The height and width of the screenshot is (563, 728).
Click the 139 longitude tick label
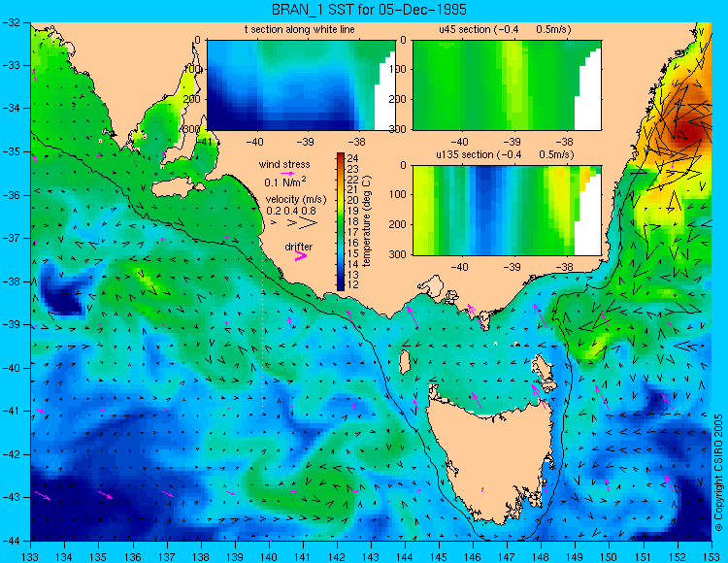(x=235, y=556)
